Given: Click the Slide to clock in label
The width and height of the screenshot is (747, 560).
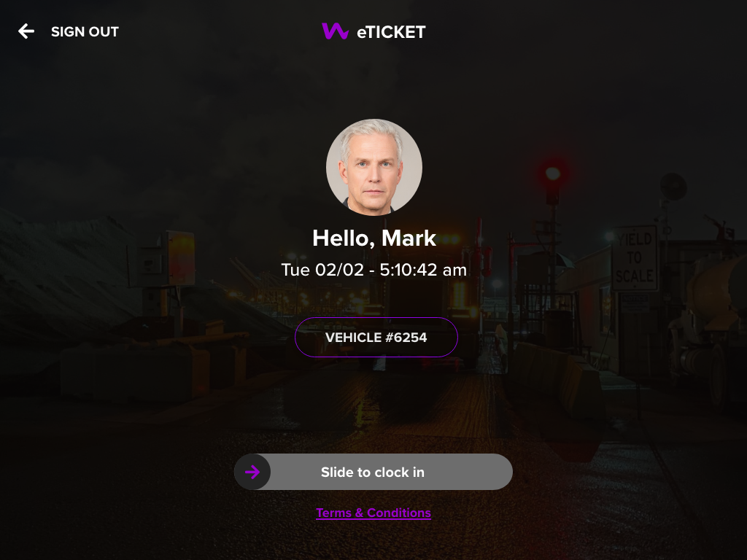Looking at the screenshot, I should click(373, 472).
